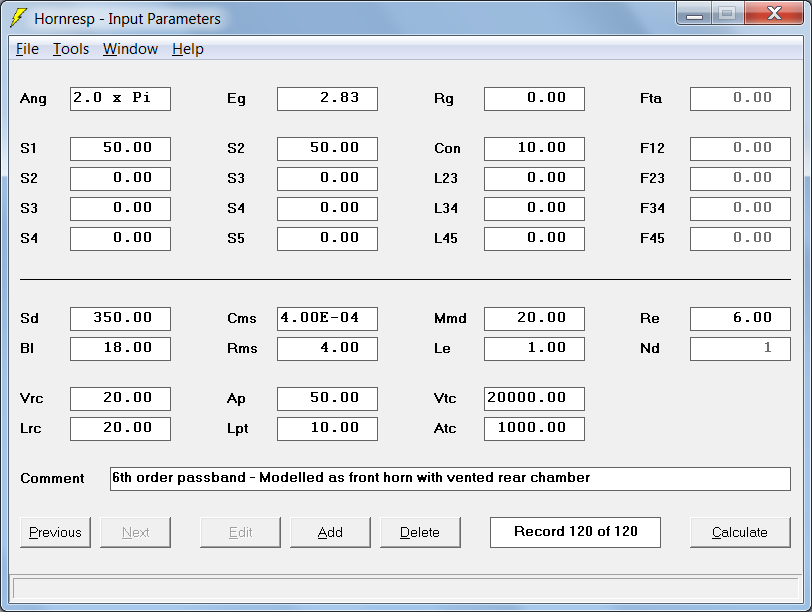Viewport: 812px width, 612px height.
Task: Open the File menu
Action: coord(27,49)
